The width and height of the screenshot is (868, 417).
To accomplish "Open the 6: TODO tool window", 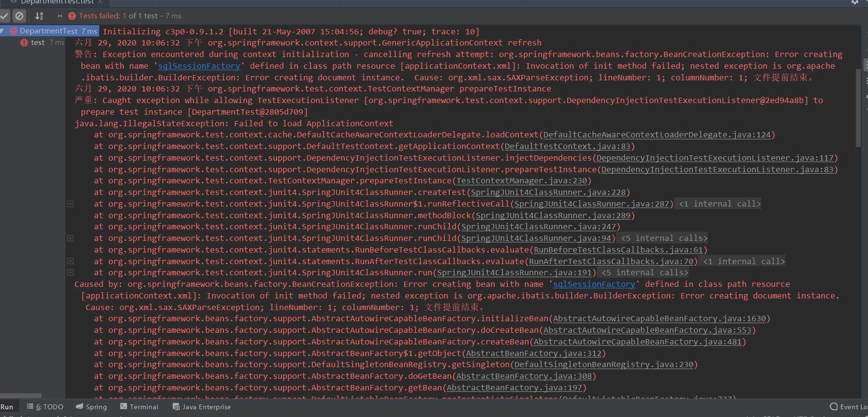I will (45, 407).
